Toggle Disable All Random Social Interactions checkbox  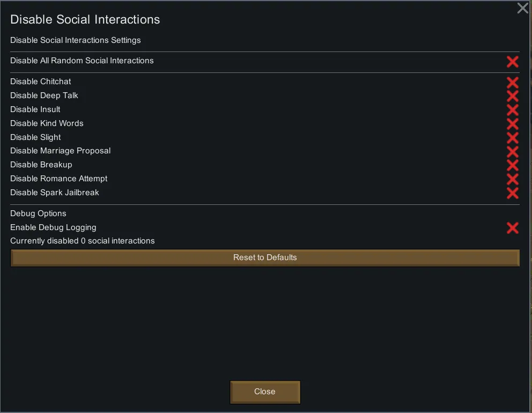pyautogui.click(x=512, y=61)
